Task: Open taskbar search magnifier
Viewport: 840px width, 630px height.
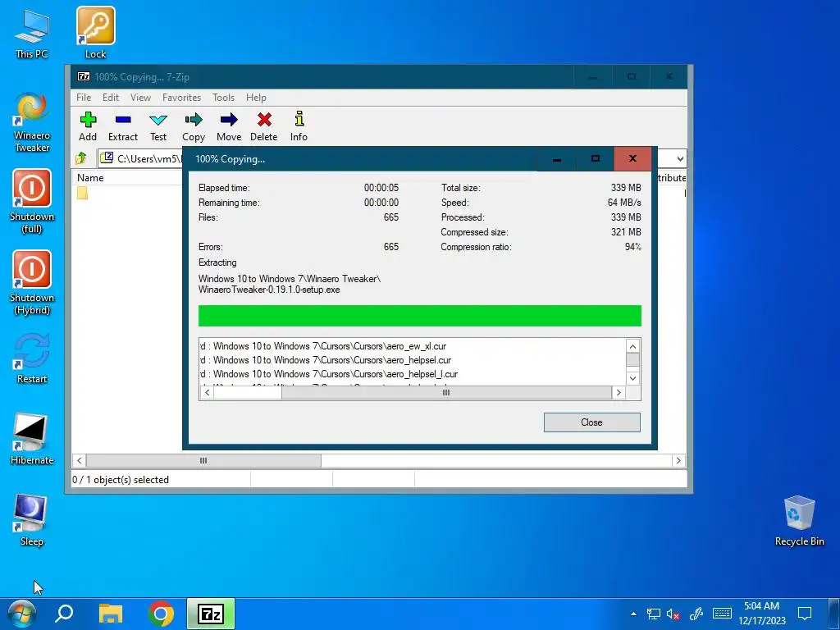Action: point(64,614)
